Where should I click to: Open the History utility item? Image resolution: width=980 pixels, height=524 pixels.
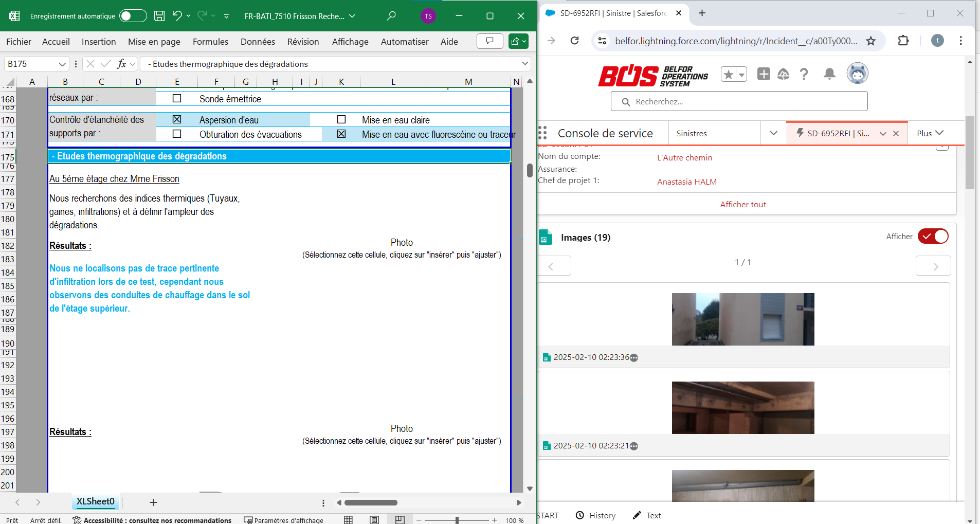[x=595, y=515]
